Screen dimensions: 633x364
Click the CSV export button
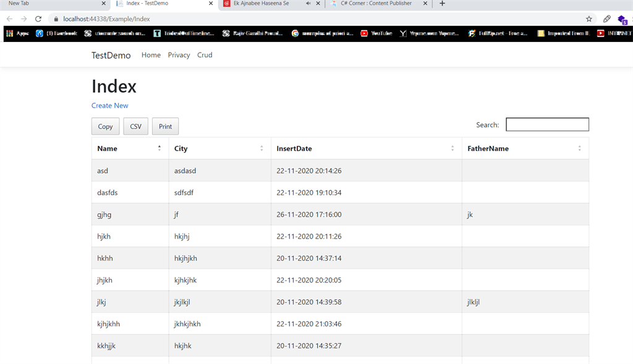135,126
